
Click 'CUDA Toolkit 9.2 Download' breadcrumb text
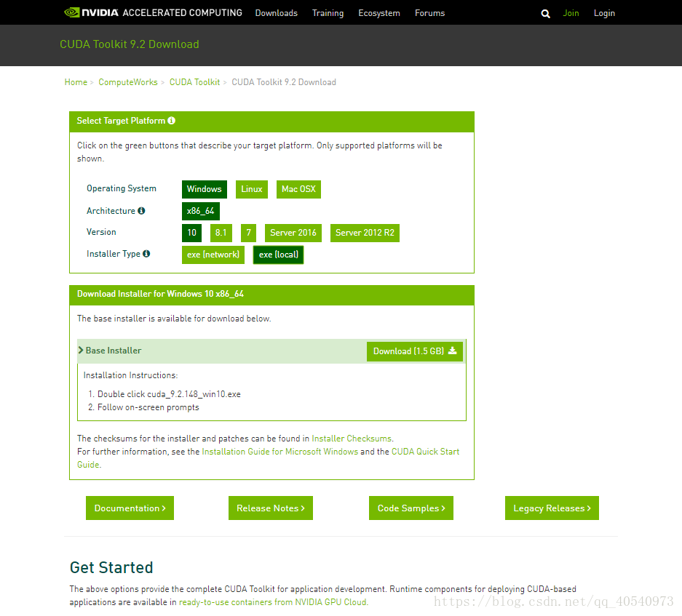point(284,82)
